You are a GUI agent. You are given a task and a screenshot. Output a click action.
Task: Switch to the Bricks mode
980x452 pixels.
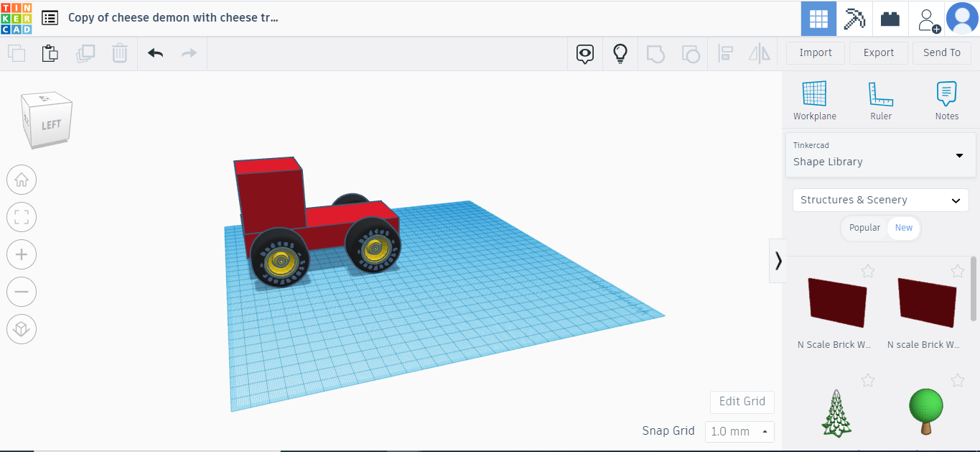(890, 19)
